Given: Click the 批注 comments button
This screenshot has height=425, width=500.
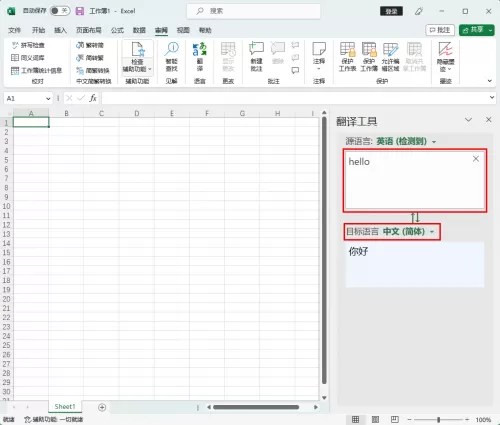Looking at the screenshot, I should tap(440, 30).
